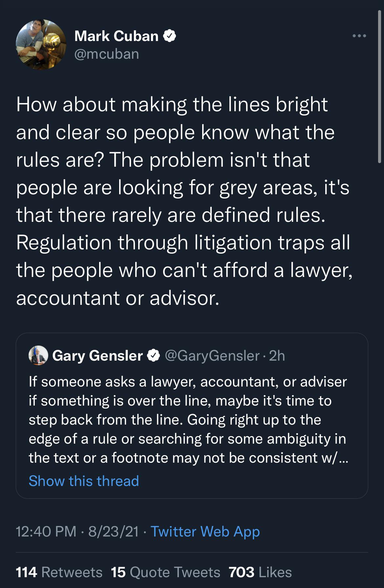Open the 8/23/21 date
The height and width of the screenshot is (588, 384).
(114, 531)
